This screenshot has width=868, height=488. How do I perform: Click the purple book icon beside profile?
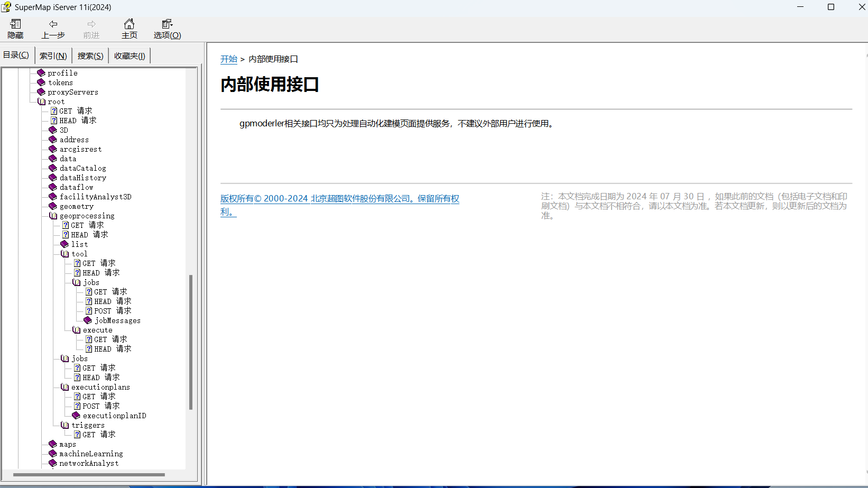pos(41,73)
